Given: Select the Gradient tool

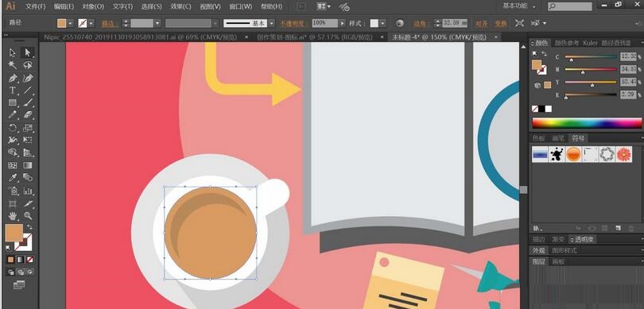Looking at the screenshot, I should 28,165.
